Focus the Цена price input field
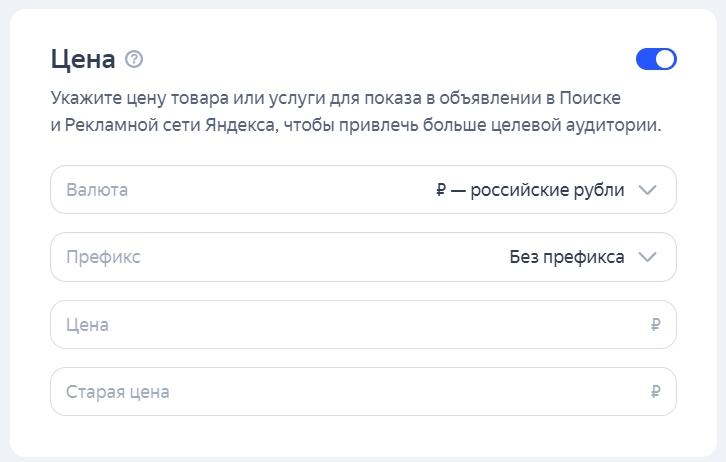Image resolution: width=726 pixels, height=462 pixels. 350,325
